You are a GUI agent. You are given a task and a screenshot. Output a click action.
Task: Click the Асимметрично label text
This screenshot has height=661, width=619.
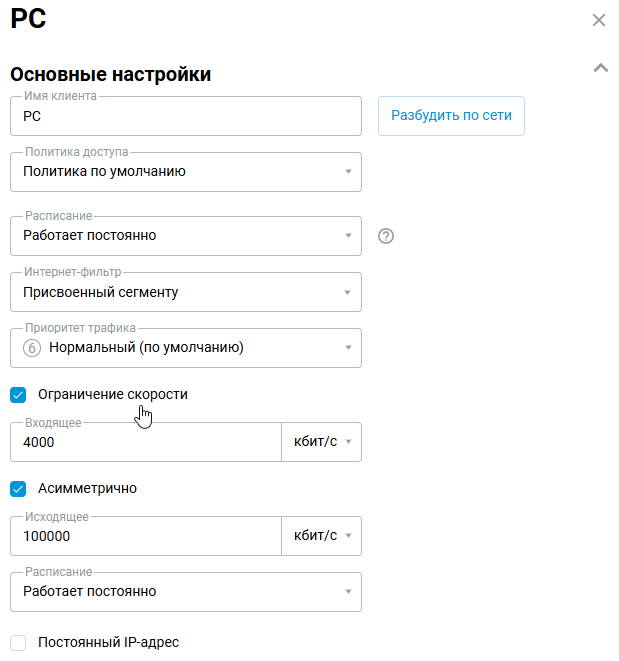[x=87, y=489]
